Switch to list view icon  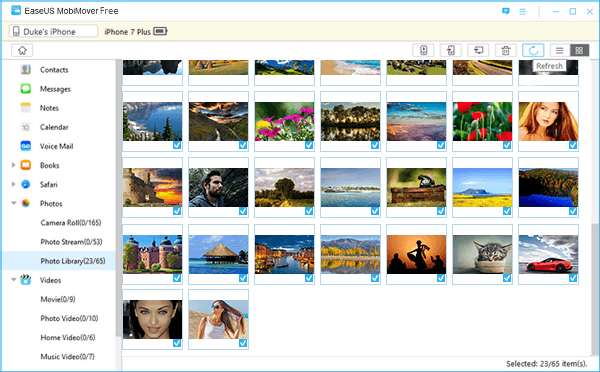coord(560,50)
